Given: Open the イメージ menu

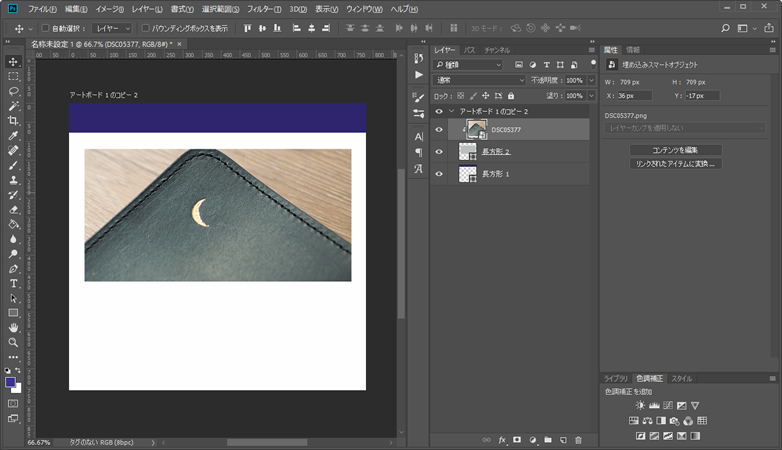Looking at the screenshot, I should 110,9.
